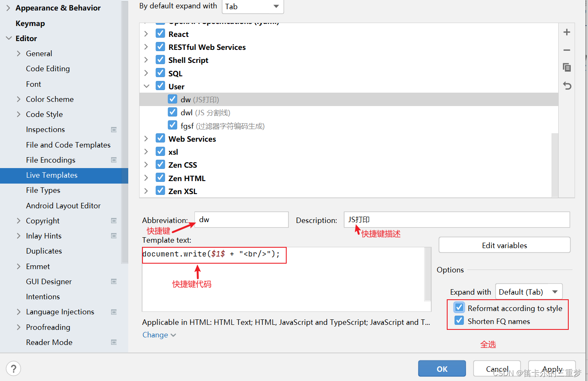The width and height of the screenshot is (588, 381).
Task: Open the Intentions settings page
Action: 43,297
